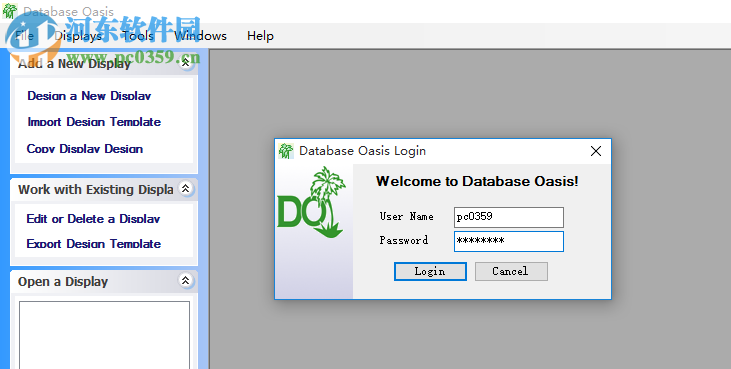
Task: Click Import Design Template link
Action: pos(94,122)
